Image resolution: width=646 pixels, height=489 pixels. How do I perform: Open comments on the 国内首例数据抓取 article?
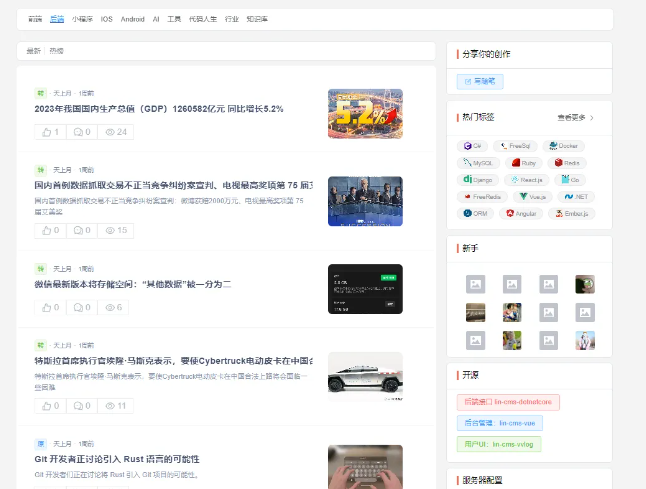82,230
